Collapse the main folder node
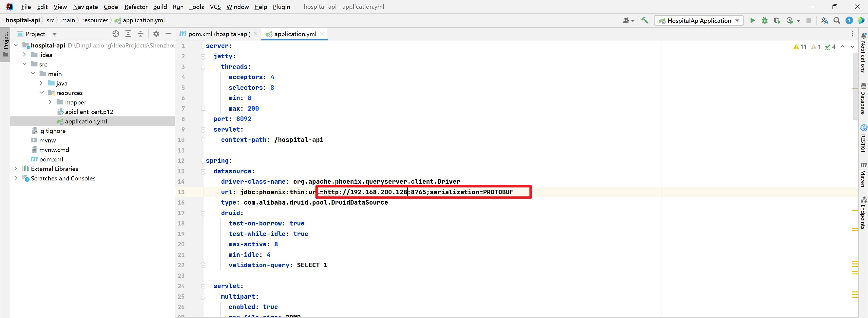868x318 pixels. pyautogui.click(x=33, y=74)
